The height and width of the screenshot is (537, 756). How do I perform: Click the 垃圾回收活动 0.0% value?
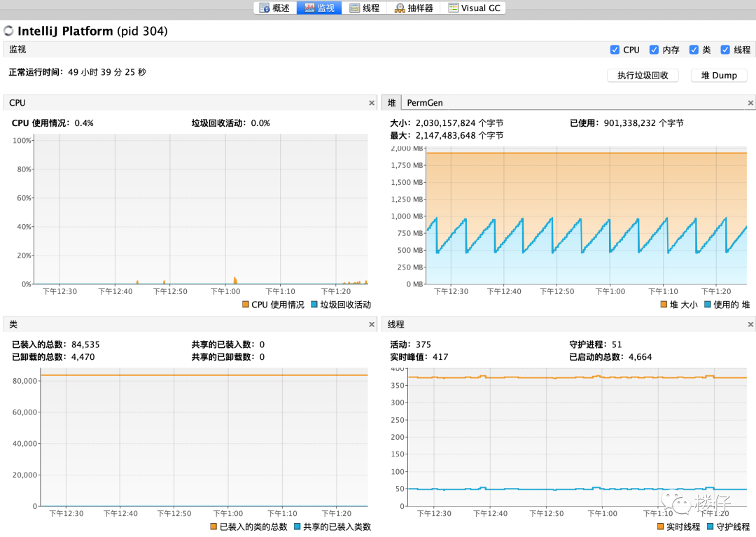pos(260,123)
